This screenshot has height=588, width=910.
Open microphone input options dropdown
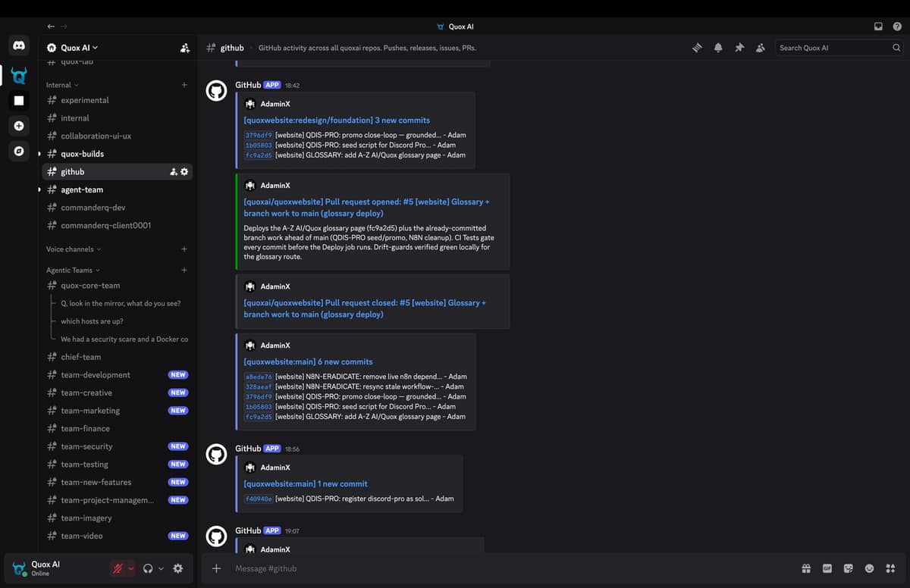click(131, 568)
